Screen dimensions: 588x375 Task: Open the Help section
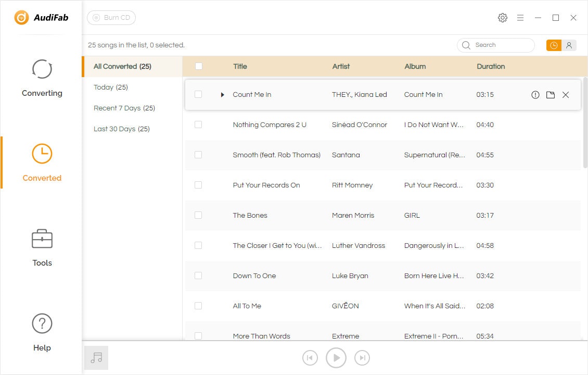(42, 333)
